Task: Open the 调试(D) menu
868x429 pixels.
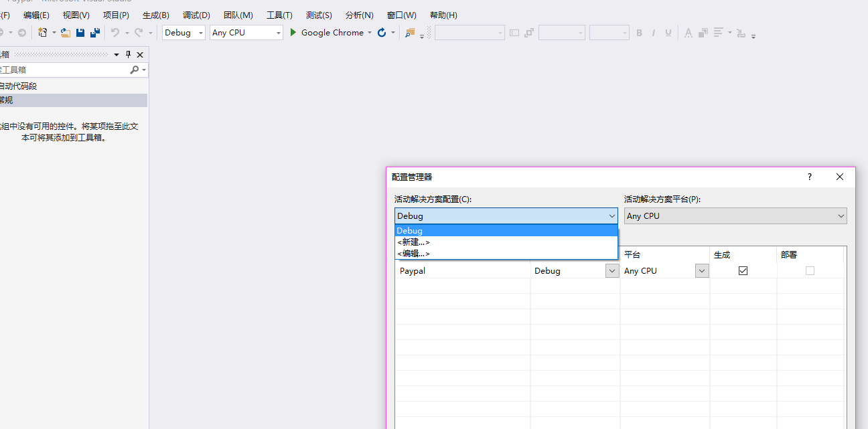Action: point(196,15)
